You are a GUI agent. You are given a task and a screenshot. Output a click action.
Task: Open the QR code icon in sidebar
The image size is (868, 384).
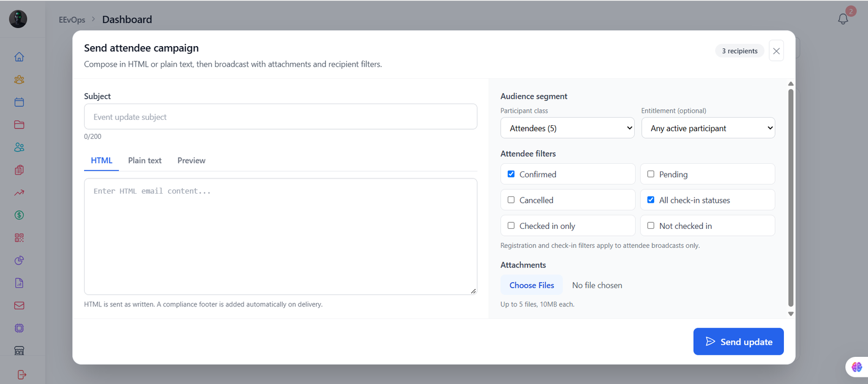[x=19, y=238]
